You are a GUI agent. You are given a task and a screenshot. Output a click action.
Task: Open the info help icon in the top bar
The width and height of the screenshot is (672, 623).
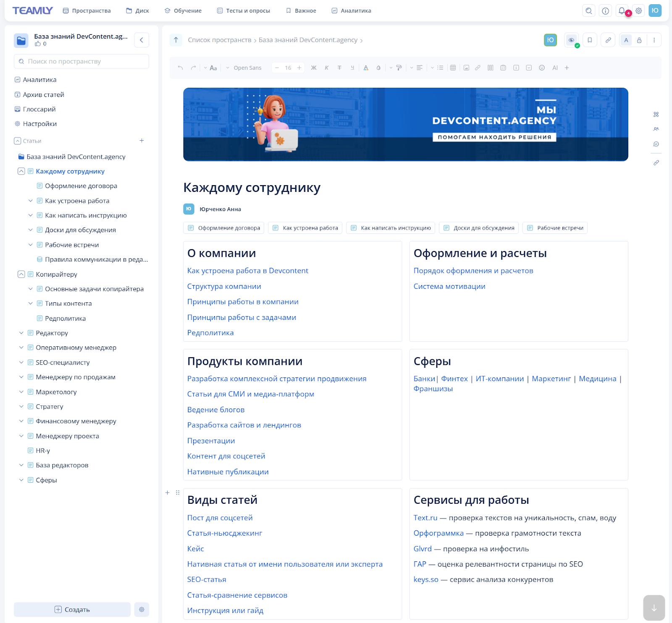(x=605, y=10)
